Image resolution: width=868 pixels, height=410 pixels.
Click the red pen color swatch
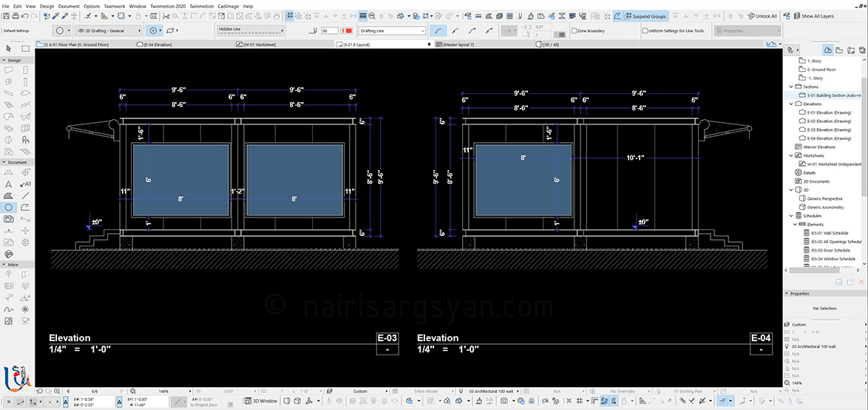(x=348, y=31)
